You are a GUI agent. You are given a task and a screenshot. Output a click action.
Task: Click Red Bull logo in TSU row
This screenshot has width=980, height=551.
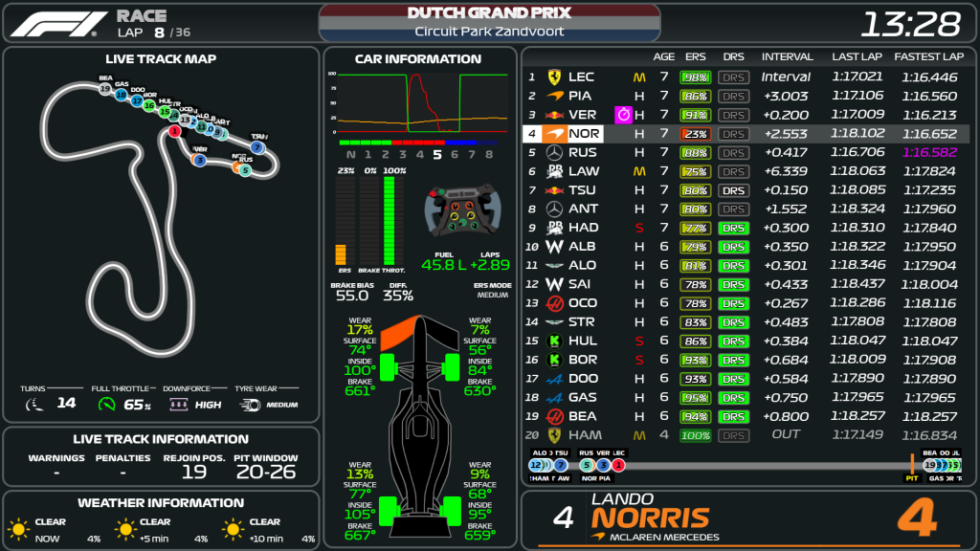[x=554, y=190]
